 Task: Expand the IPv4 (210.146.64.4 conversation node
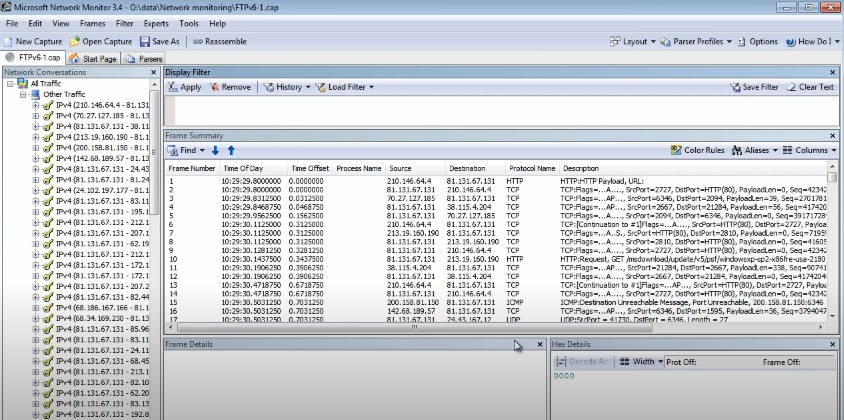pyautogui.click(x=36, y=105)
